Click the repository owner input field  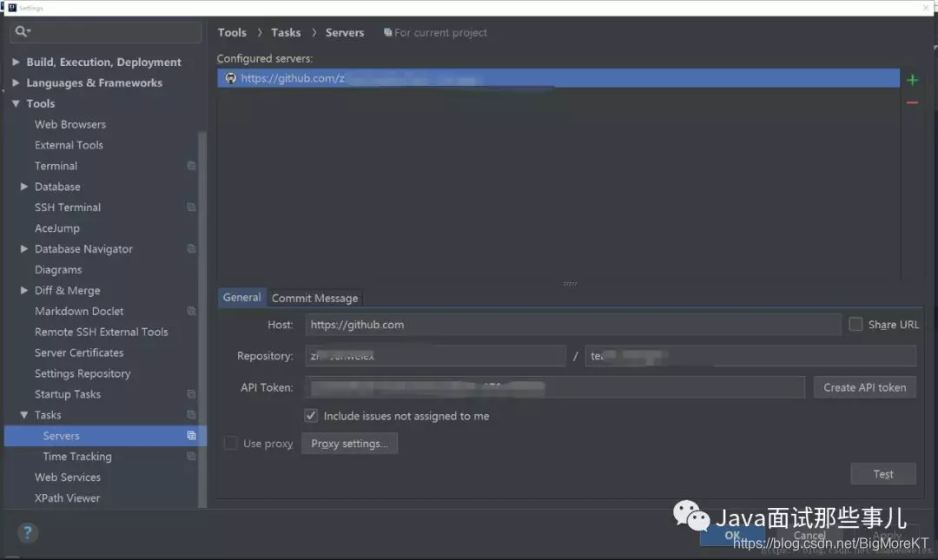(435, 356)
